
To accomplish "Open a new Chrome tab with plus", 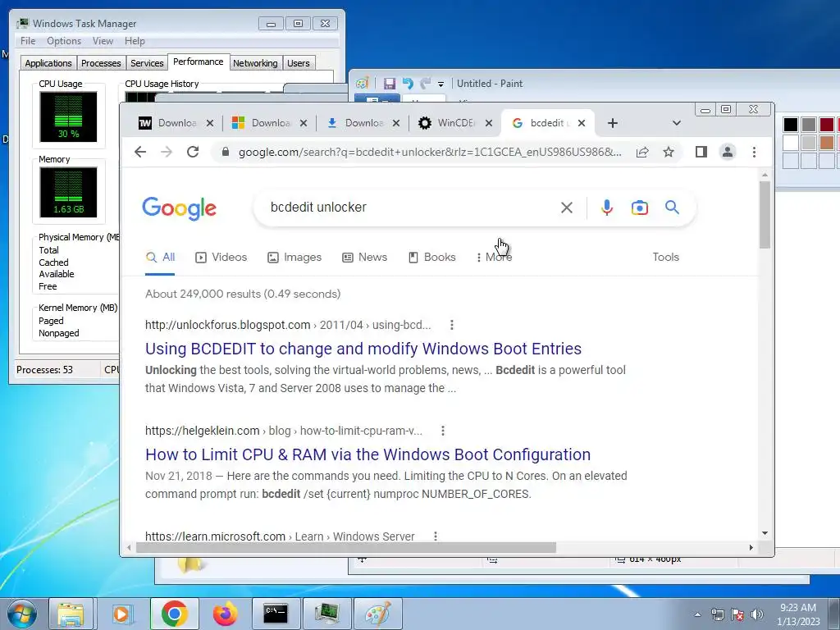I will click(x=613, y=123).
